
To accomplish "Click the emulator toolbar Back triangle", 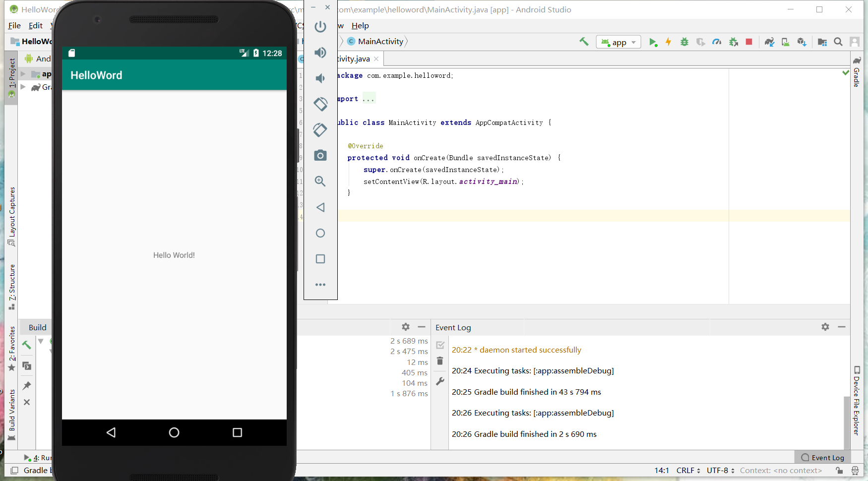I will [x=320, y=207].
